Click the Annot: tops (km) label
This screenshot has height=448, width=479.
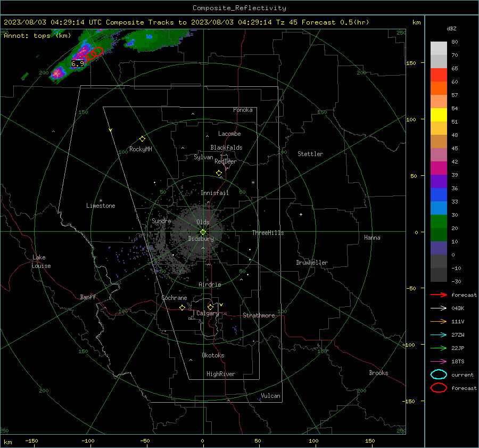37,36
